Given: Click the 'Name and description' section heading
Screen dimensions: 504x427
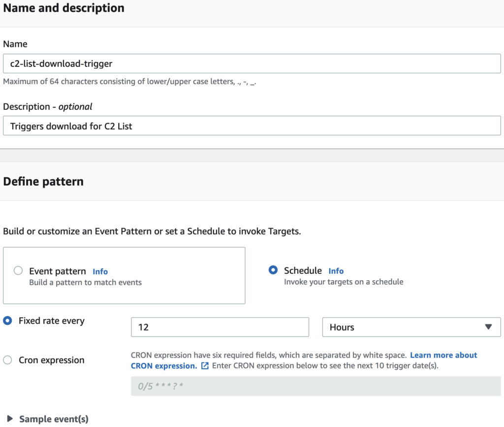Looking at the screenshot, I should pyautogui.click(x=63, y=8).
